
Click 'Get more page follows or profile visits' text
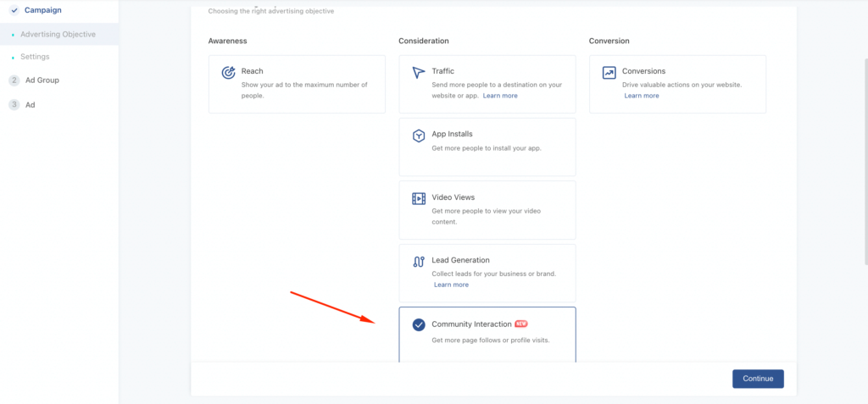(x=491, y=340)
